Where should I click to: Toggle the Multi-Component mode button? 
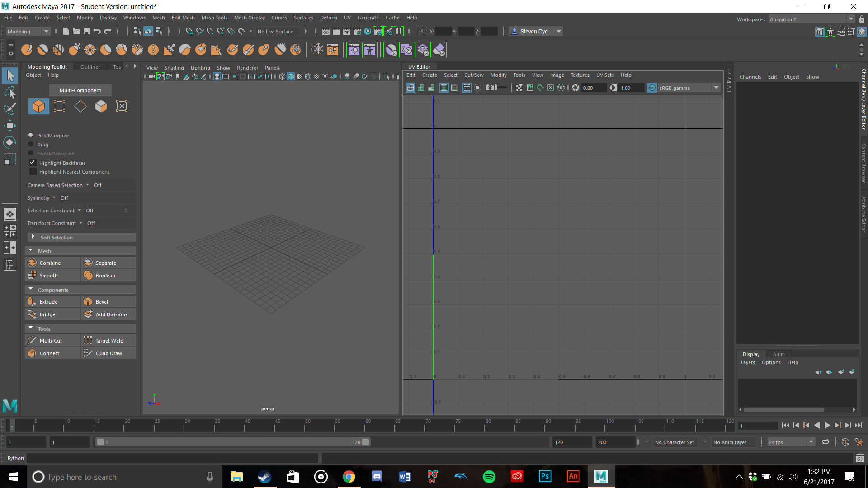[80, 90]
